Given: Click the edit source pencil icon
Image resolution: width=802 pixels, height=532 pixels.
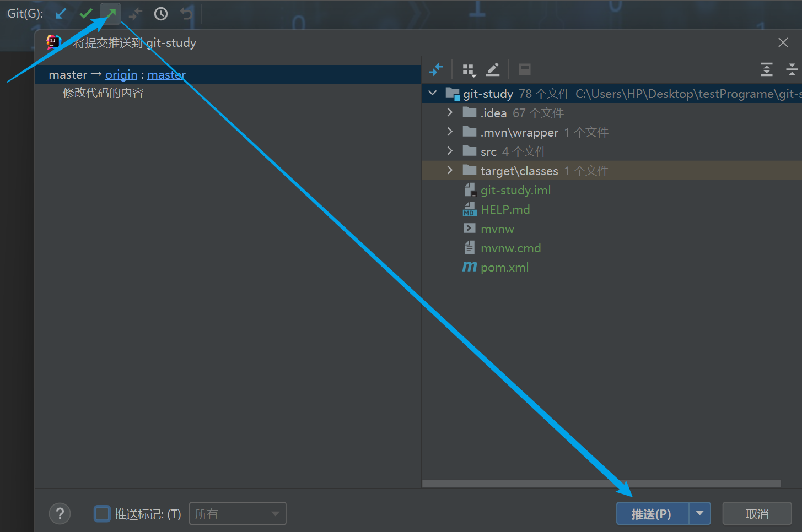Looking at the screenshot, I should point(493,69).
